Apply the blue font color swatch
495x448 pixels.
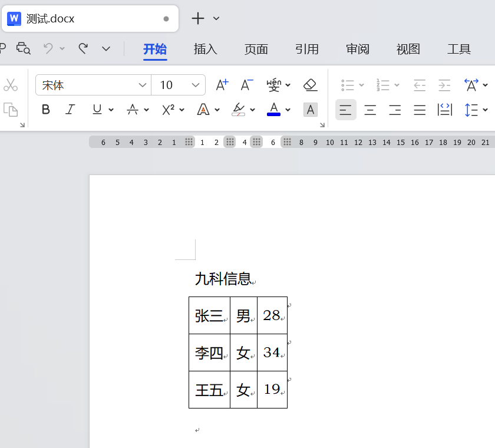pos(273,110)
